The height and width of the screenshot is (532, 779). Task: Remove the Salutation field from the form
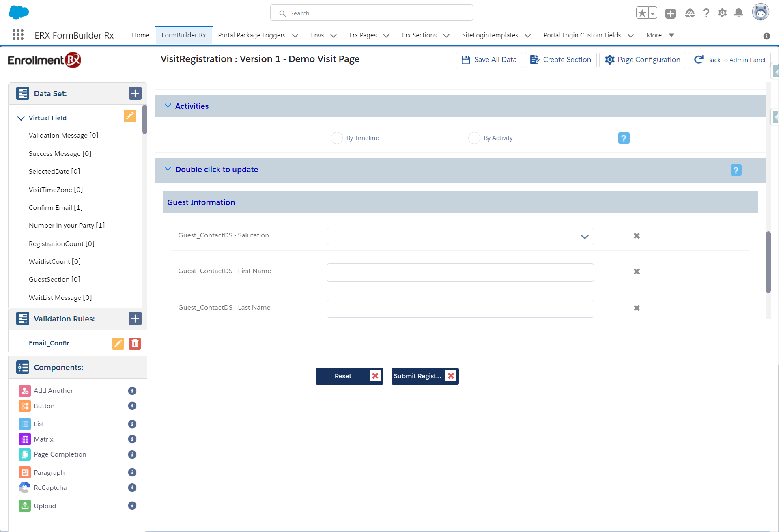click(x=637, y=236)
